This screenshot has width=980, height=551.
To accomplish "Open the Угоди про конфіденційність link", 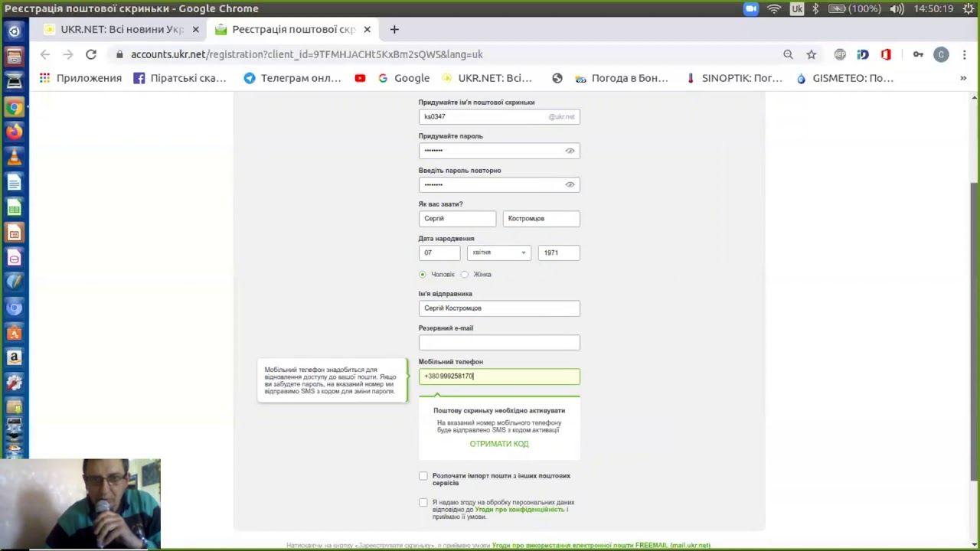I will pos(519,510).
